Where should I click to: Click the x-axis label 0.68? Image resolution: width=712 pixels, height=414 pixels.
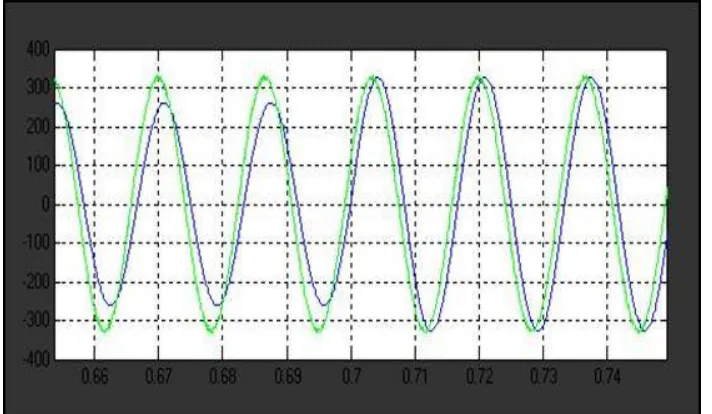222,376
